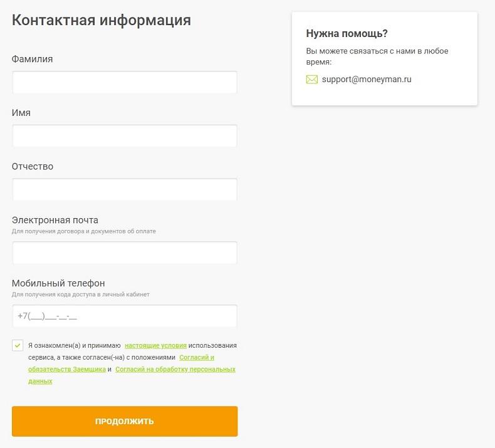Viewport: 495px width, 448px height.
Task: Click the support@moneyman.ru email address
Action: (367, 80)
